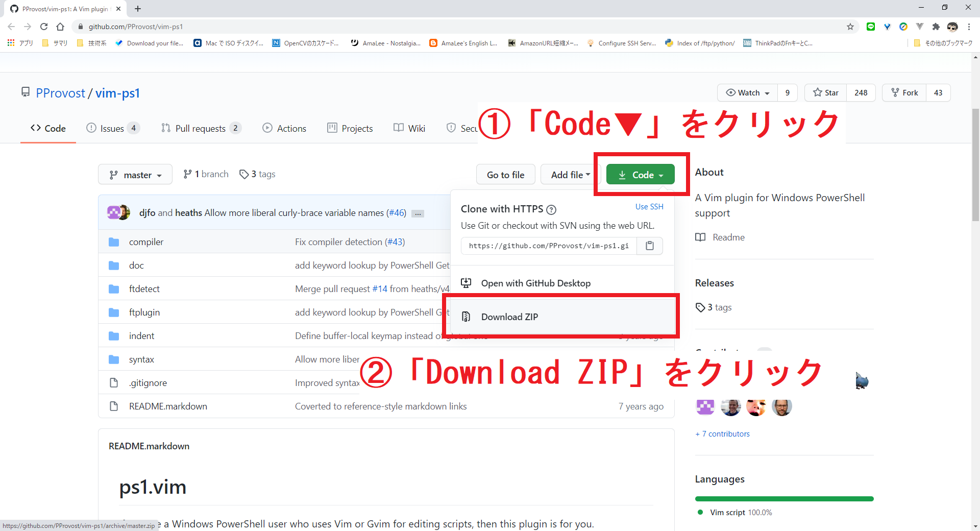Viewport: 980px width, 531px height.
Task: Open 3 tags under Releases
Action: (x=714, y=307)
